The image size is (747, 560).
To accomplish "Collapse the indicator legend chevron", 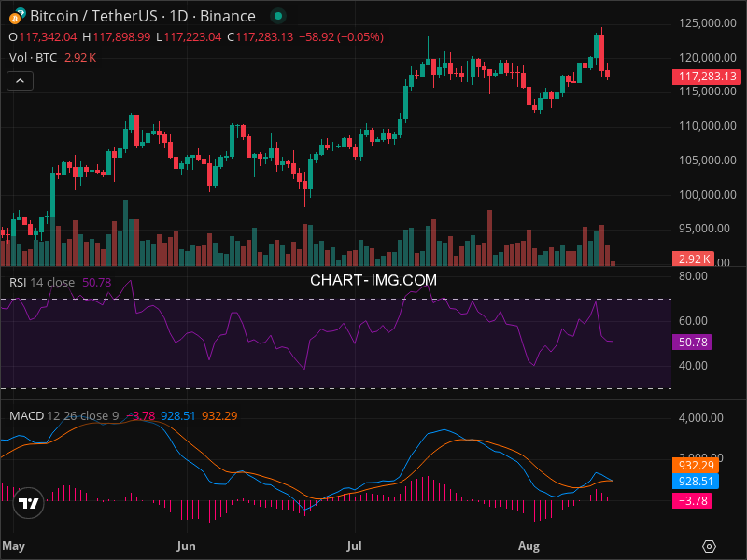I will tap(20, 81).
